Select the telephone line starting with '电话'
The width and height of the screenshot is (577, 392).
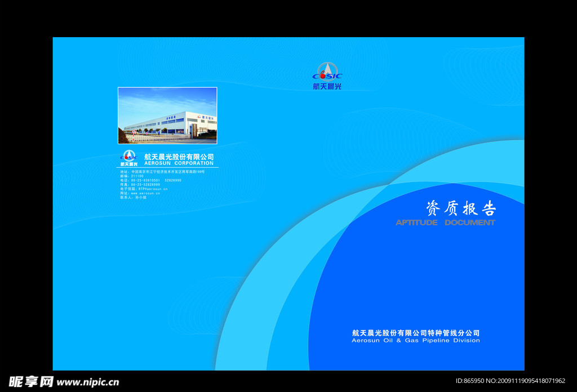pos(150,180)
